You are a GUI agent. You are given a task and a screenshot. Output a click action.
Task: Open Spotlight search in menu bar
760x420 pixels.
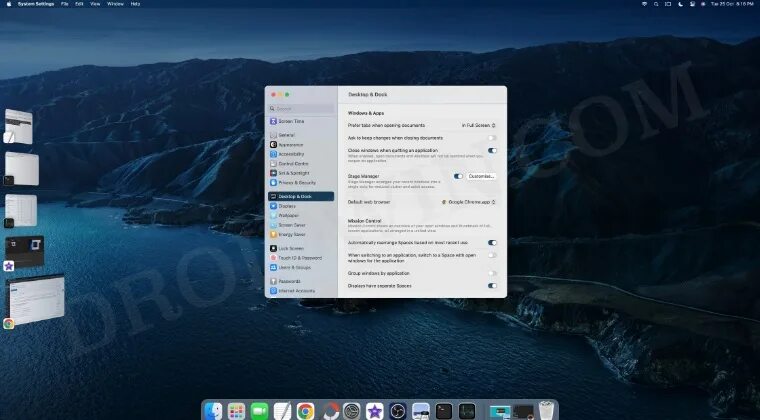(x=656, y=4)
